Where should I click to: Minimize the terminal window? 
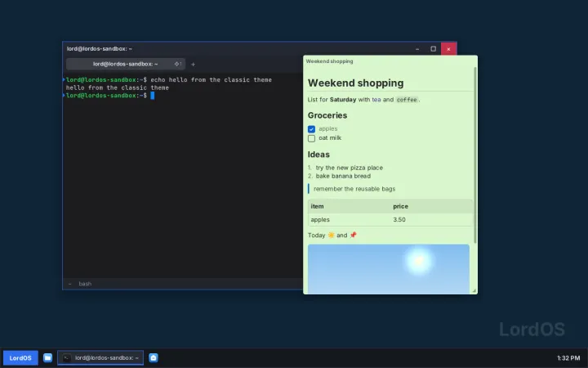(x=417, y=49)
